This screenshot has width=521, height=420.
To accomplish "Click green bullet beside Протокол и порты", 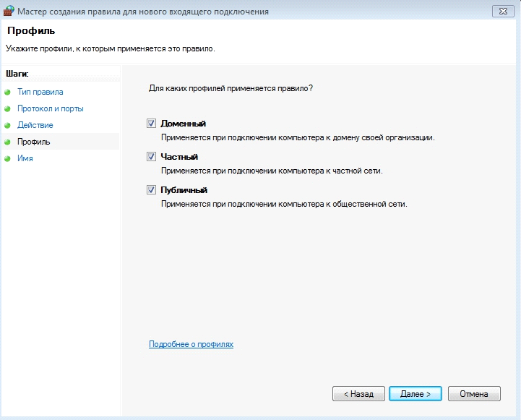I will pyautogui.click(x=8, y=108).
